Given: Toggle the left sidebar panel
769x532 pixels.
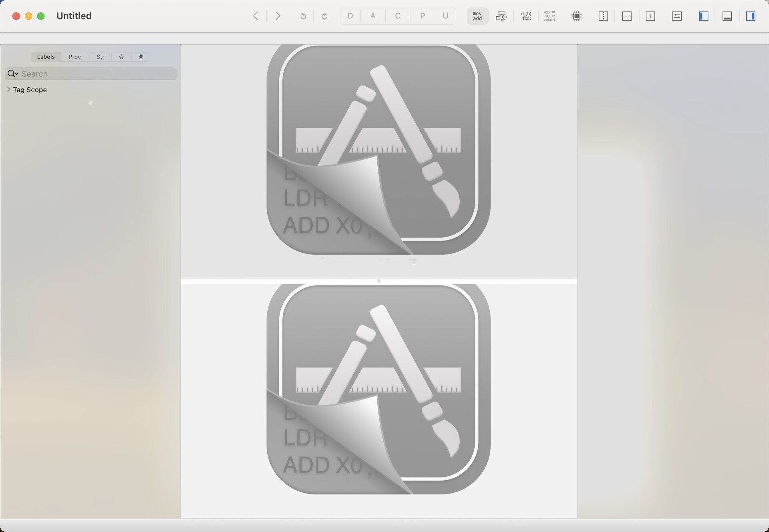Looking at the screenshot, I should [x=704, y=16].
